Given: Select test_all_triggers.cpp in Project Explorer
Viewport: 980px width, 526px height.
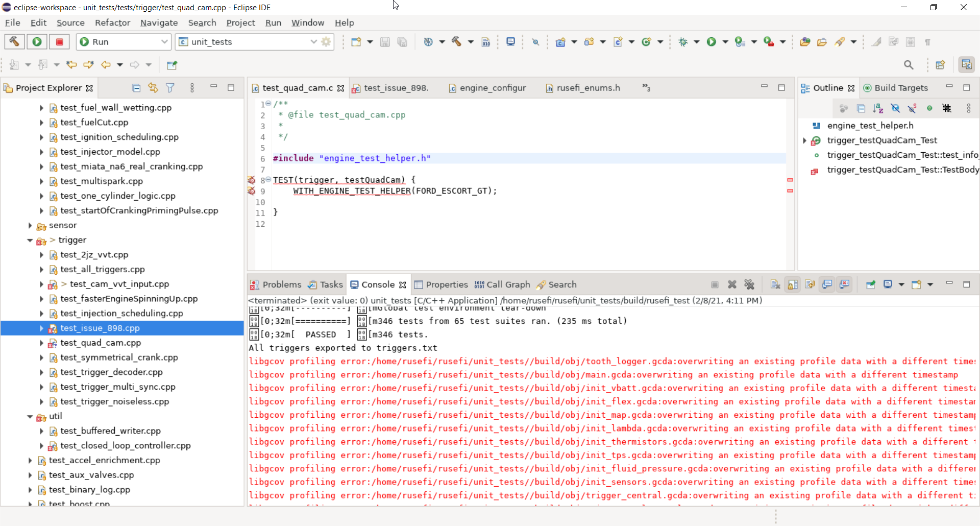Looking at the screenshot, I should click(x=103, y=270).
